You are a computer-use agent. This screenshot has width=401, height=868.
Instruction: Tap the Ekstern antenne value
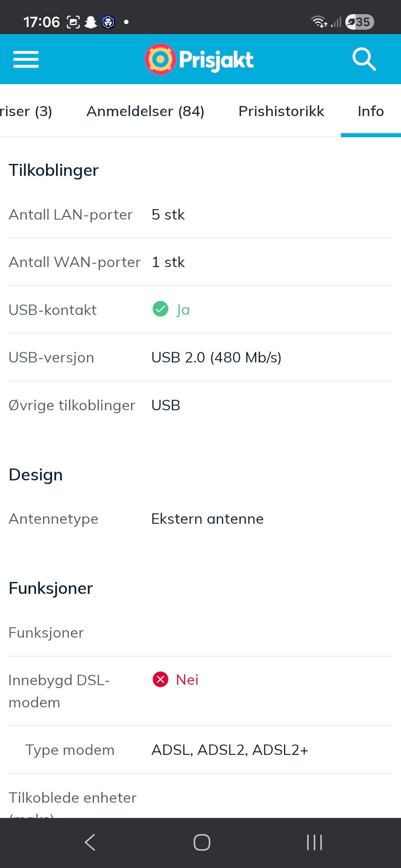click(x=207, y=519)
